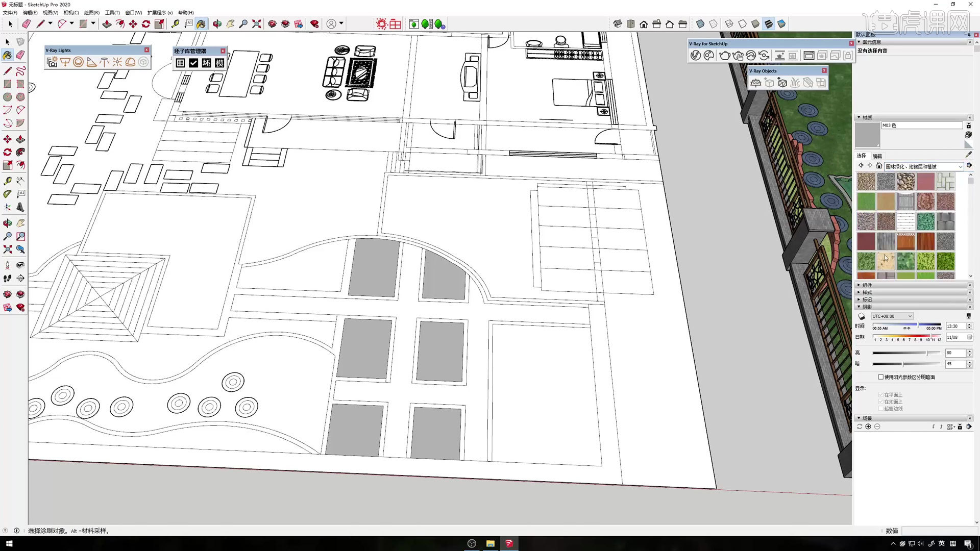Screen dimensions: 980x551
Task: Click the Zoom Extents tool in top toolbar
Action: (x=257, y=24)
